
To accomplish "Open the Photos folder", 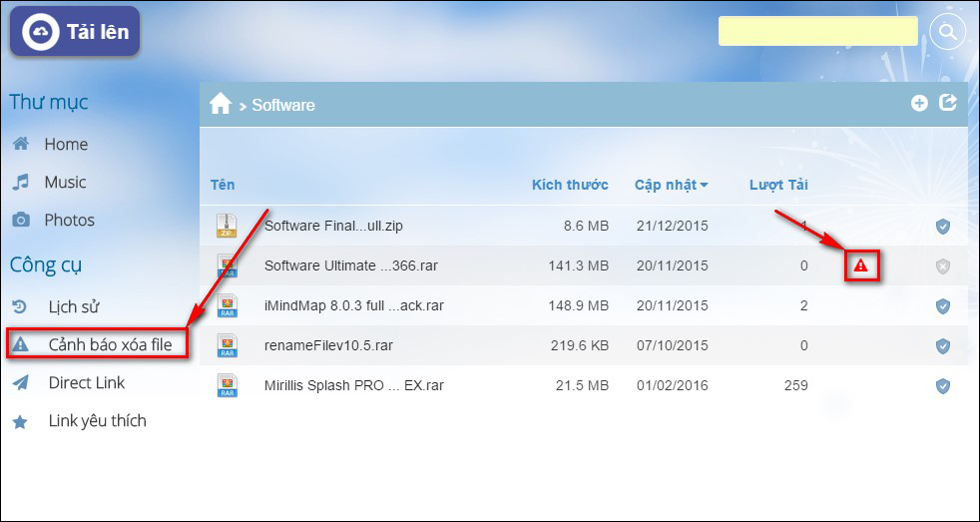I will [x=69, y=221].
